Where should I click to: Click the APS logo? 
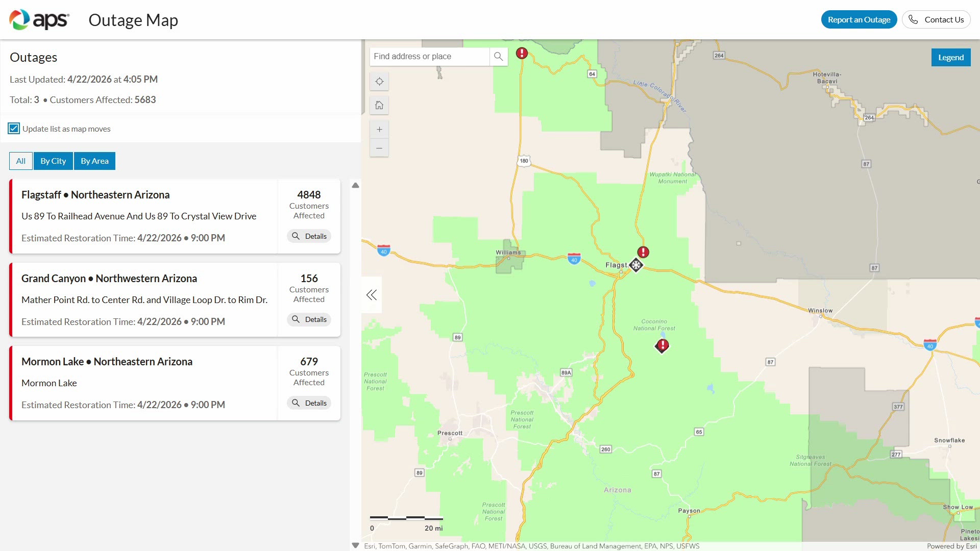point(39,20)
